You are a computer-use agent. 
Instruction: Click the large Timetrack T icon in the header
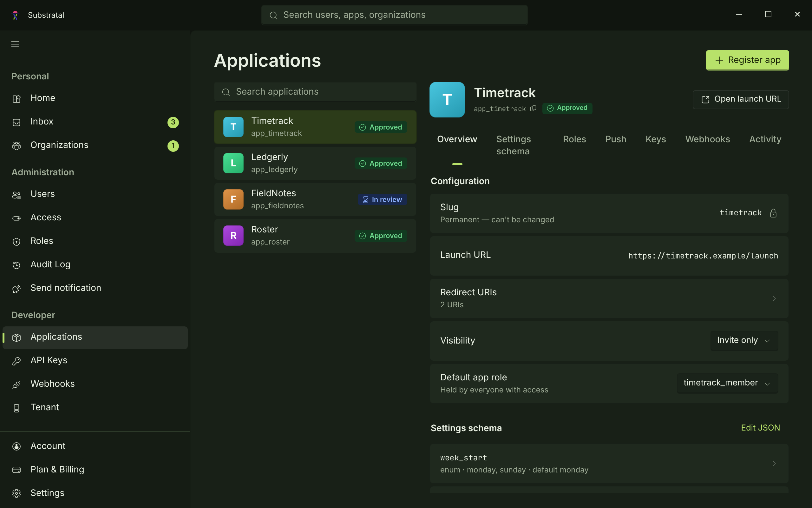coord(447,100)
